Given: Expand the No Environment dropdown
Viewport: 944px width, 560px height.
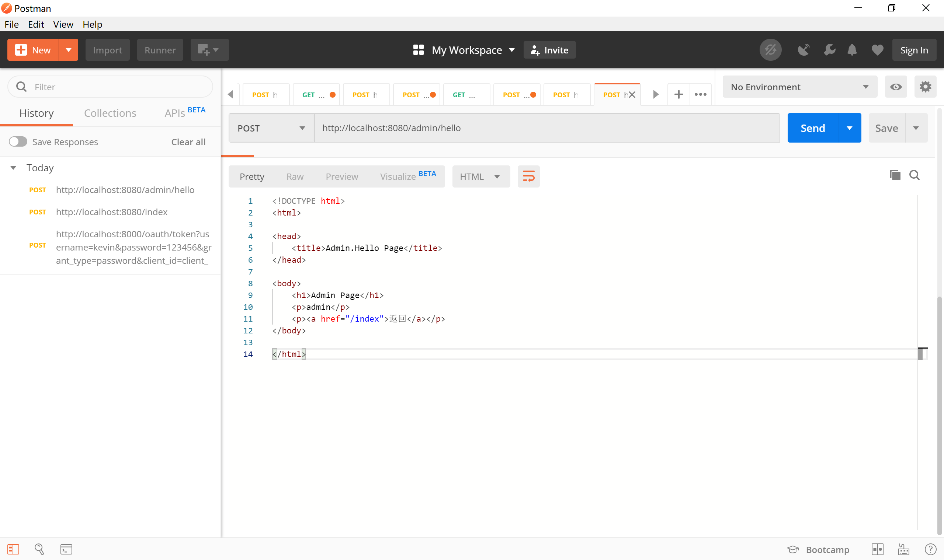Looking at the screenshot, I should pos(799,87).
